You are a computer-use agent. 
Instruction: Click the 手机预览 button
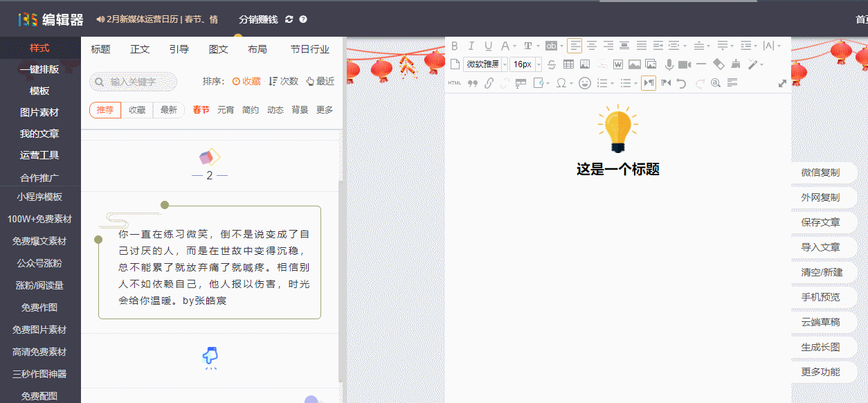point(820,297)
